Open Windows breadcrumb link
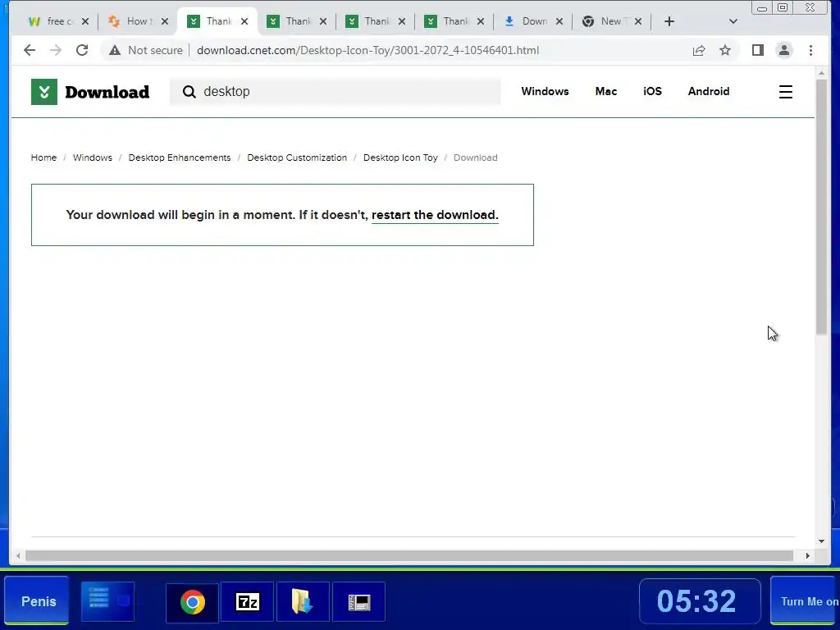Viewport: 840px width, 630px height. [93, 157]
